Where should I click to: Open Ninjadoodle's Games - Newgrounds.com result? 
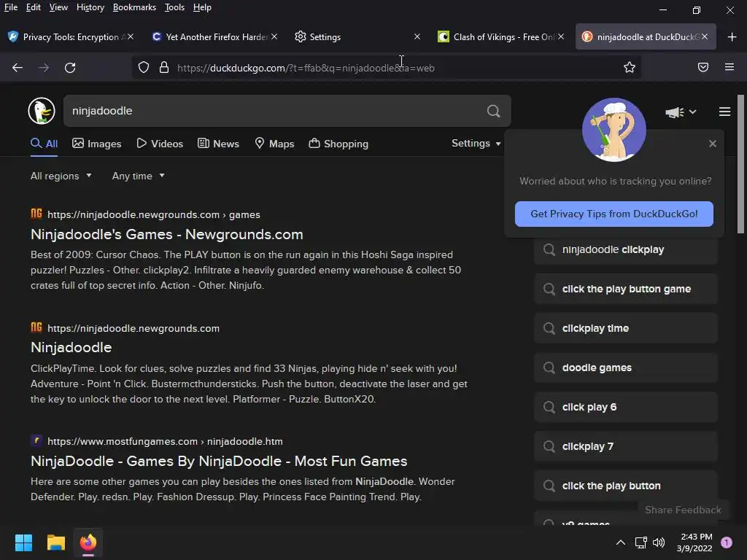(167, 235)
